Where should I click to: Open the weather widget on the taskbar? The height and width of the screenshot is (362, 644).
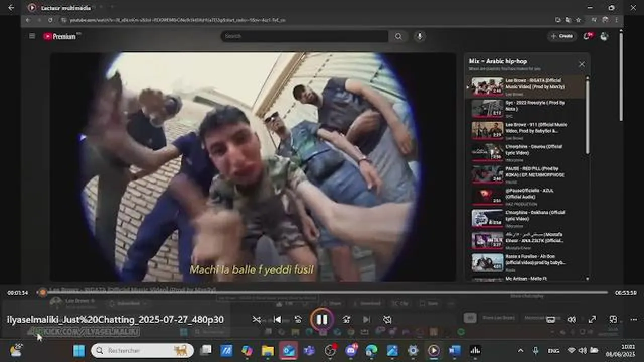pyautogui.click(x=16, y=350)
